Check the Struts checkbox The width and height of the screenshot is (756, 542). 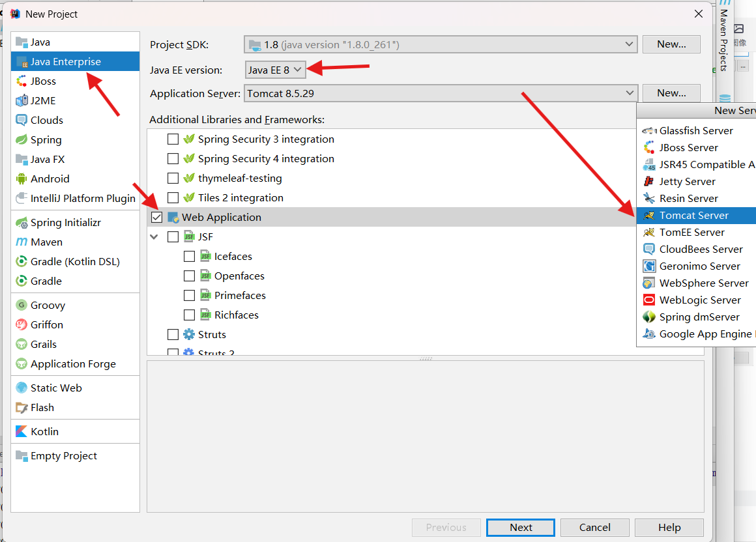(x=173, y=334)
